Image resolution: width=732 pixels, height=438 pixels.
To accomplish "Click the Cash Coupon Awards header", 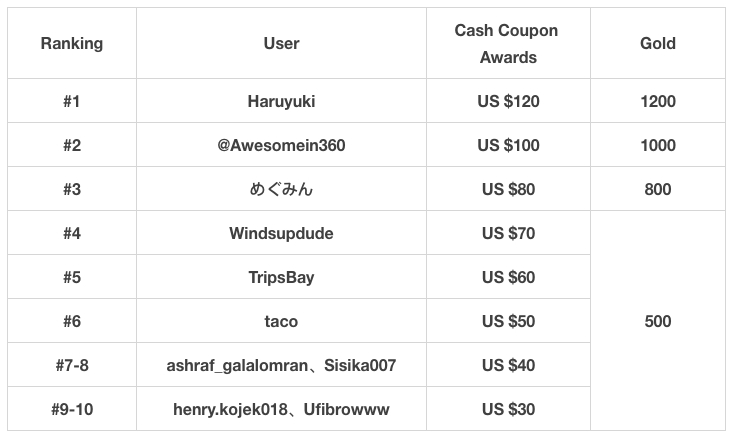I will coord(508,44).
